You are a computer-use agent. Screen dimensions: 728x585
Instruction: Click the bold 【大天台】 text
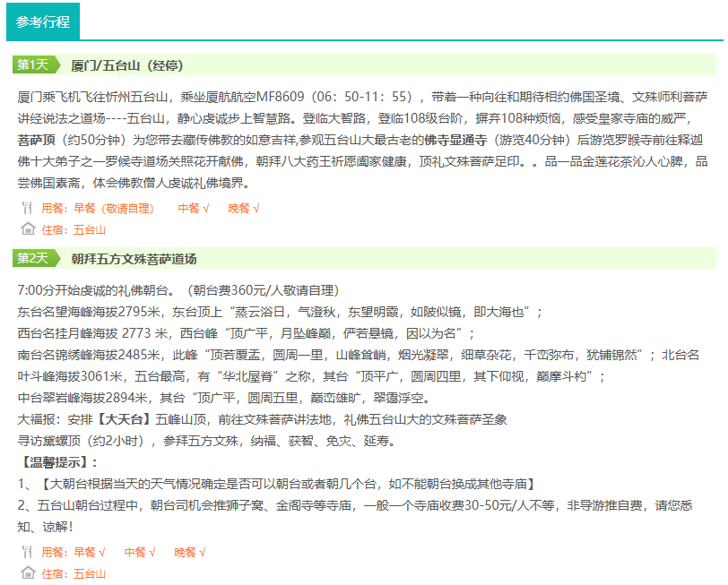point(124,419)
